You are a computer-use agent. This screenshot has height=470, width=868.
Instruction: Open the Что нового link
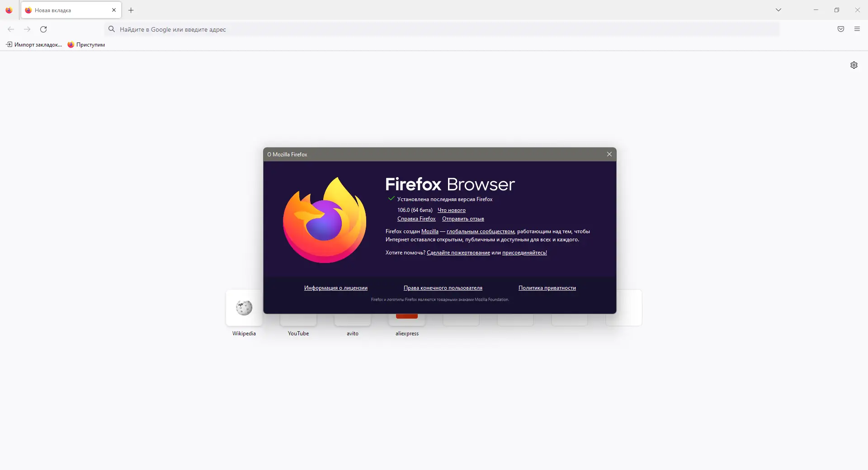[x=452, y=210]
